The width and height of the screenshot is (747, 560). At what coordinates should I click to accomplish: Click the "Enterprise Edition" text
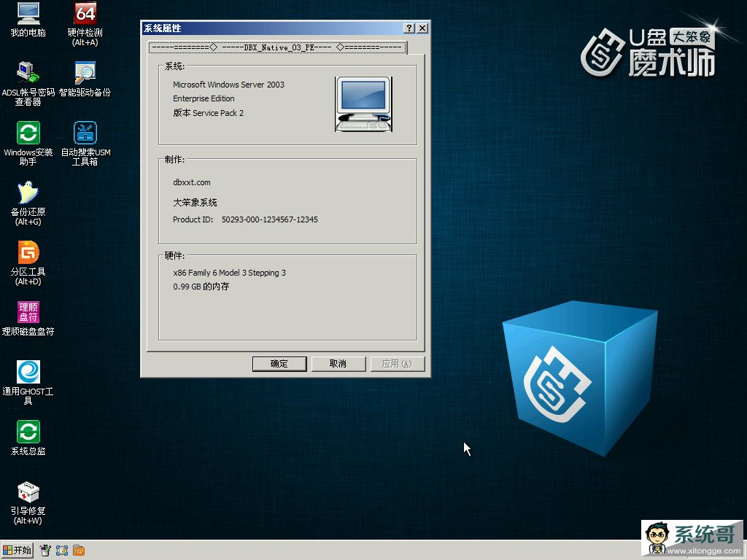tap(204, 98)
